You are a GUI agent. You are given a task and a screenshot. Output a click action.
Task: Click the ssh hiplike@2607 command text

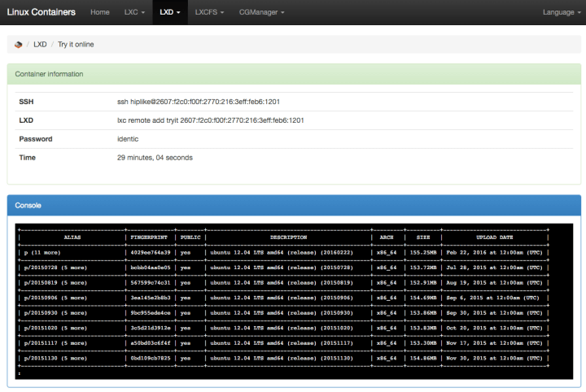[198, 102]
